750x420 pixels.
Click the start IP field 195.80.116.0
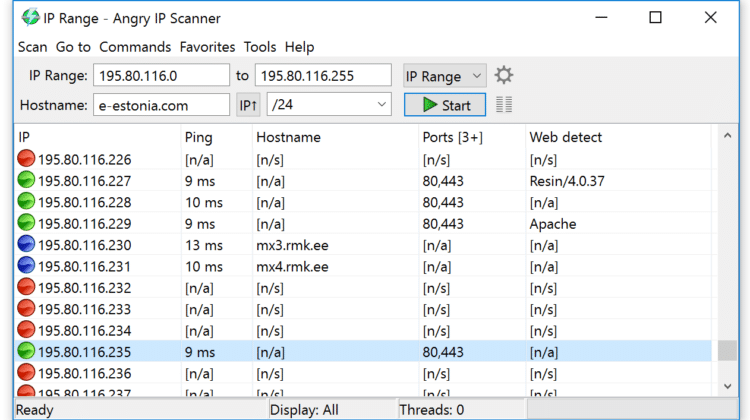click(161, 76)
